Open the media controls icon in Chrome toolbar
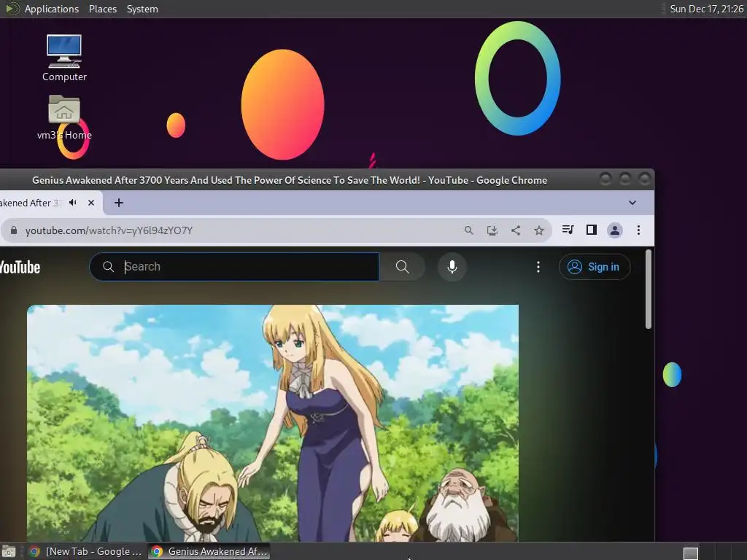Screen dimensions: 747x560 pos(568,230)
